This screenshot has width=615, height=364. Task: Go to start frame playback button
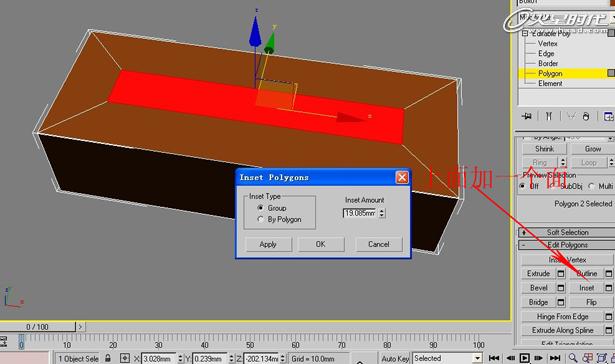[x=494, y=358]
